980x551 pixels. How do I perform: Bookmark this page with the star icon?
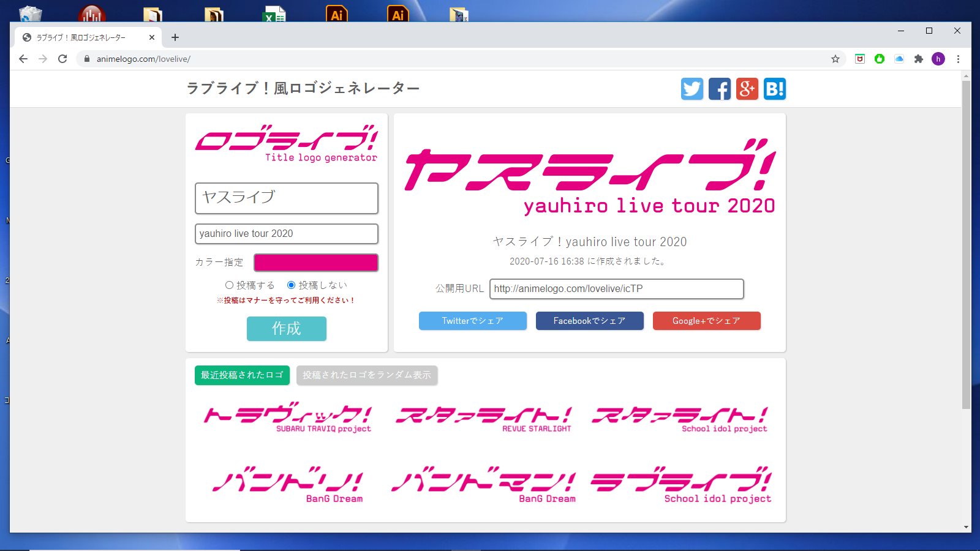tap(835, 59)
